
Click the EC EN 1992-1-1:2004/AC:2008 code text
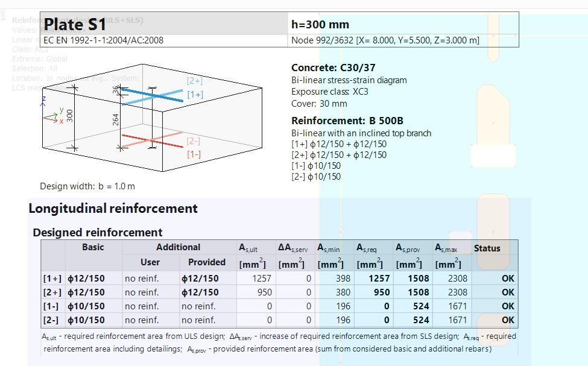point(104,40)
